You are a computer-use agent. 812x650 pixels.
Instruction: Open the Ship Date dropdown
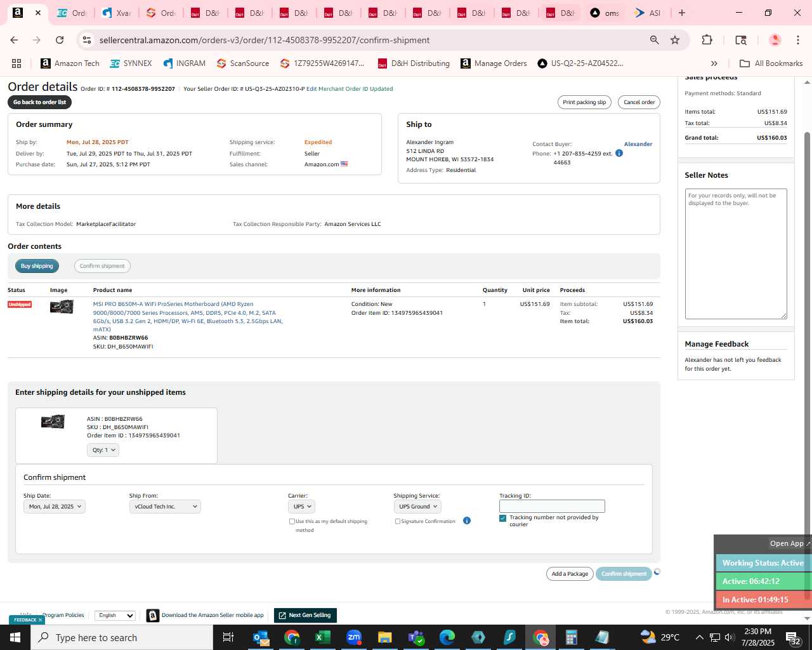point(54,507)
